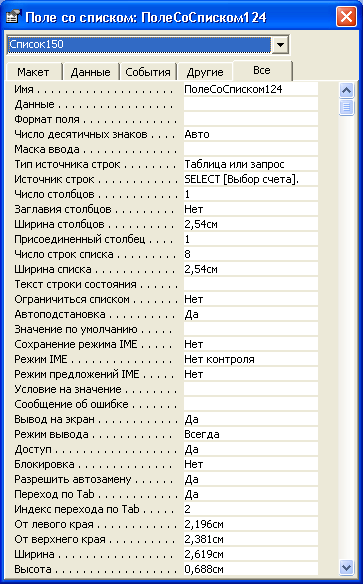Click the scrollbar down arrow
The width and height of the screenshot is (363, 584).
coord(347,568)
